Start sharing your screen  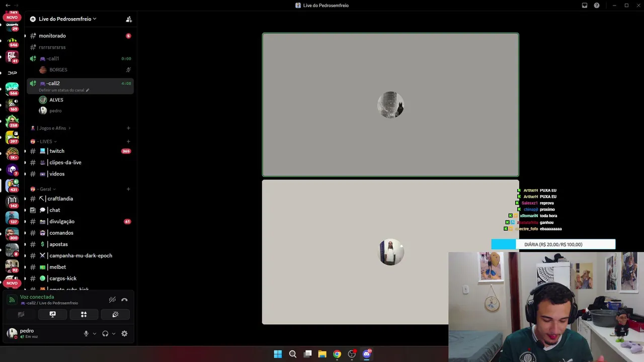[52, 314]
